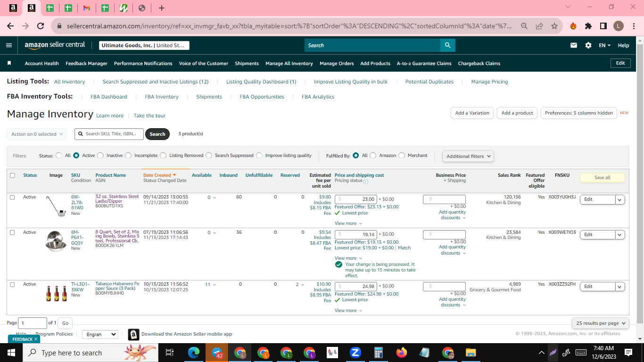Open Preferences: 5 columns hidden button
This screenshot has height=362, width=644.
pos(579,113)
